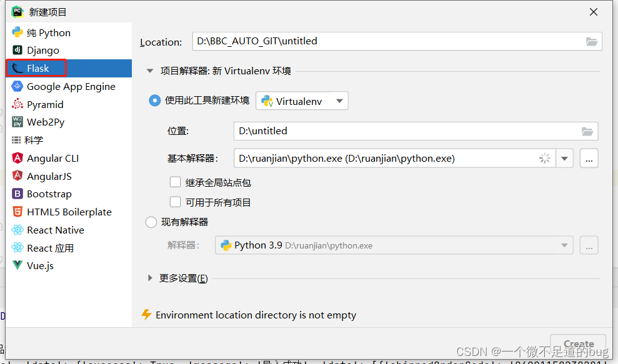Select the Flask project icon
The height and width of the screenshot is (364, 618).
point(17,68)
